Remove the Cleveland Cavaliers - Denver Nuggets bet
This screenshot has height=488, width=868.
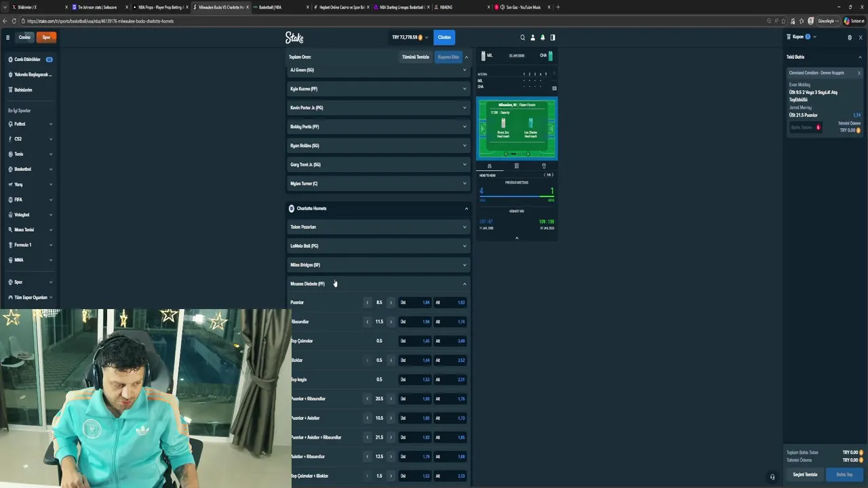coord(859,73)
